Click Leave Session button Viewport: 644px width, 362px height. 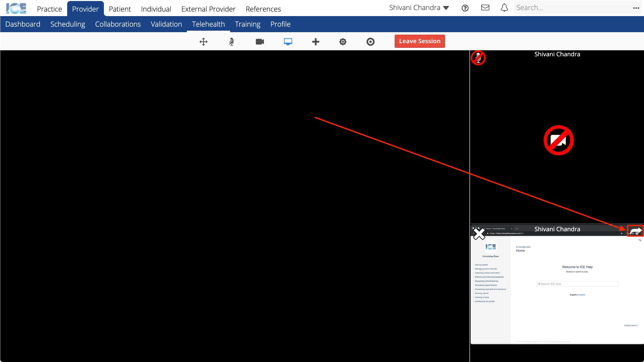[x=420, y=41]
